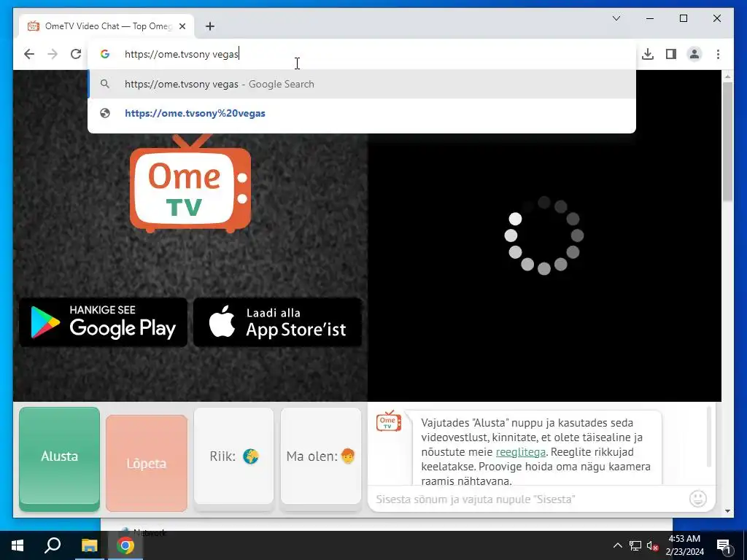
Task: Click the chat box scrollbar
Action: pyautogui.click(x=708, y=437)
